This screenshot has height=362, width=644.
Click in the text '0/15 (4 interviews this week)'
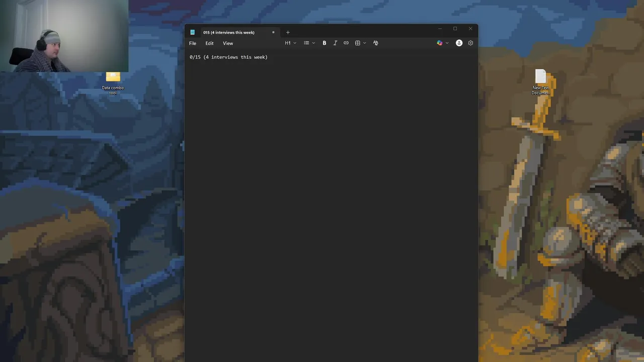(228, 57)
